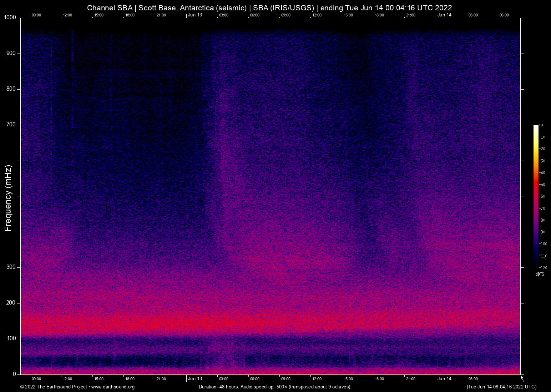Pick the 200 frequency axis label
Screen dimensions: 551x392
pyautogui.click(x=11, y=303)
